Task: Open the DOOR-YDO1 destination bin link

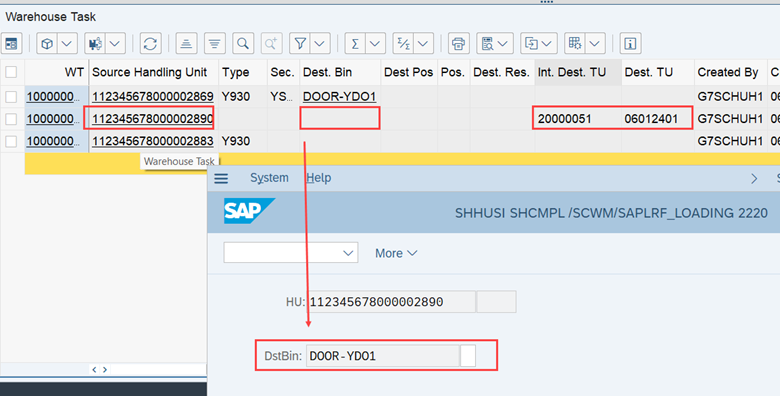Action: coord(339,97)
